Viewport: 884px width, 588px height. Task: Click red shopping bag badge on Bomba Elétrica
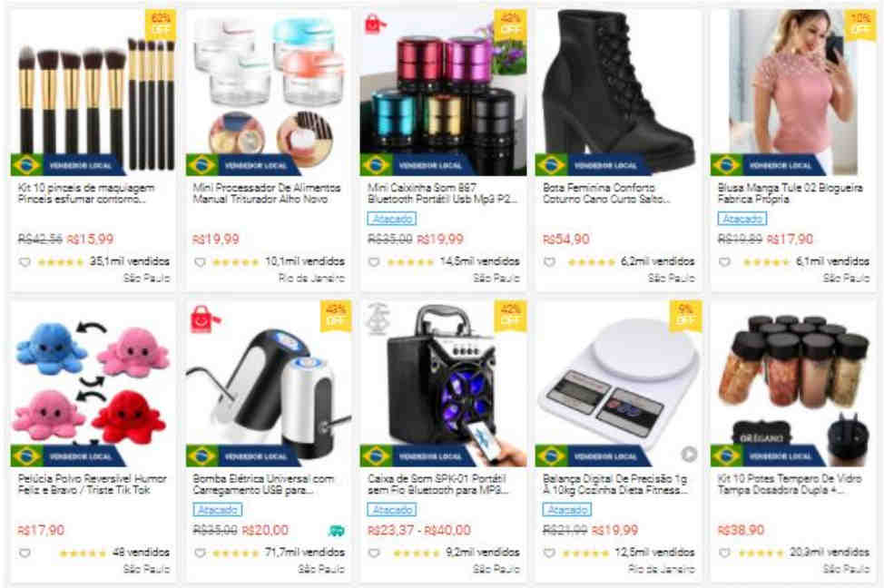(204, 319)
